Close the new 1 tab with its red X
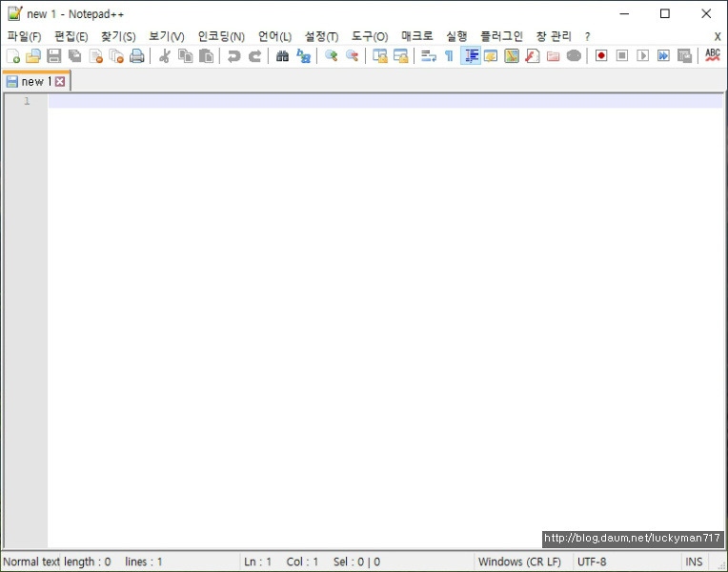The image size is (728, 572). [x=60, y=82]
